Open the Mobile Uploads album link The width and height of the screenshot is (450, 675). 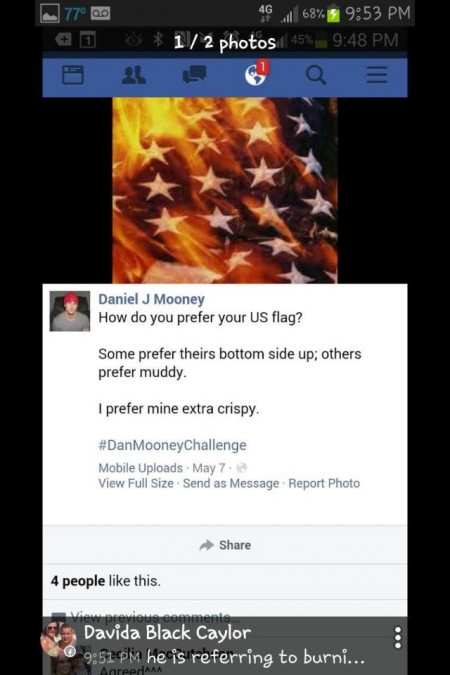point(140,468)
